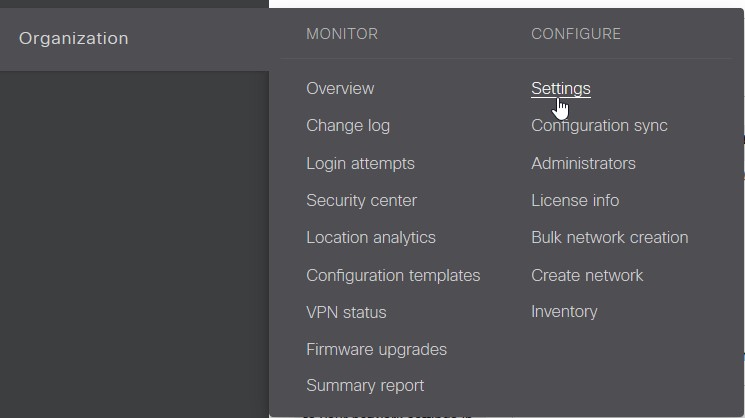Open Organization Overview page
745x418 pixels.
(x=340, y=88)
